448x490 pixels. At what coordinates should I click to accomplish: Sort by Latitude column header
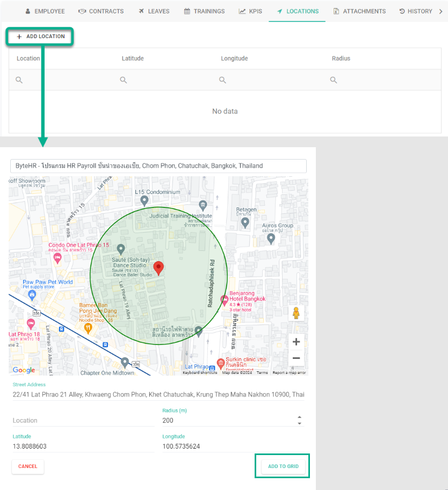(x=133, y=59)
